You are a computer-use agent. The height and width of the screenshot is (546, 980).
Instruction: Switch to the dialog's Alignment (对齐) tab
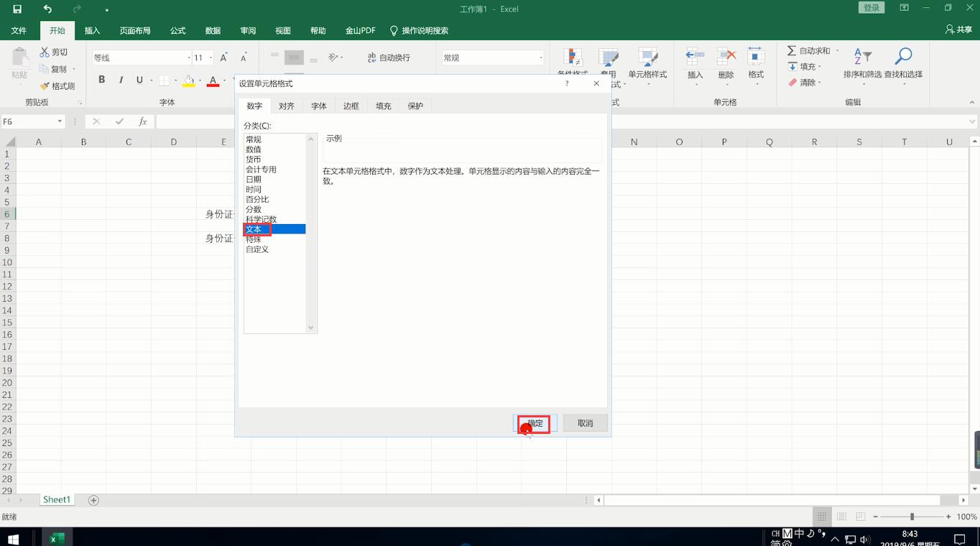click(287, 106)
